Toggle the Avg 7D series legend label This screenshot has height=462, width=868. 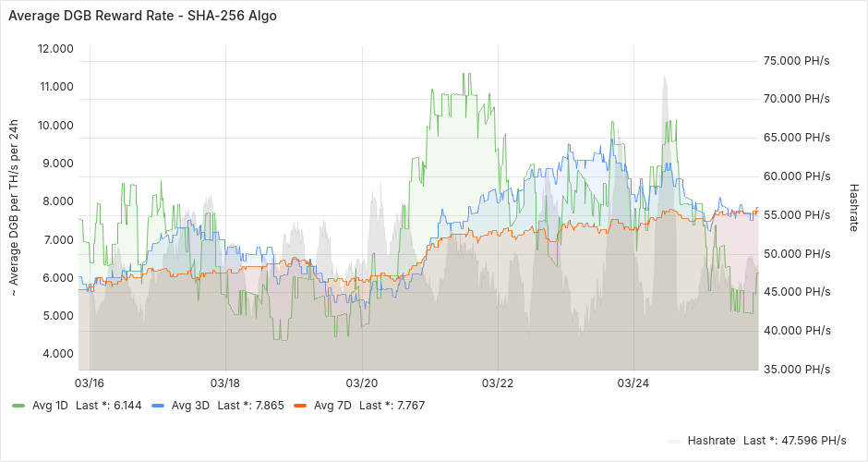click(x=332, y=405)
